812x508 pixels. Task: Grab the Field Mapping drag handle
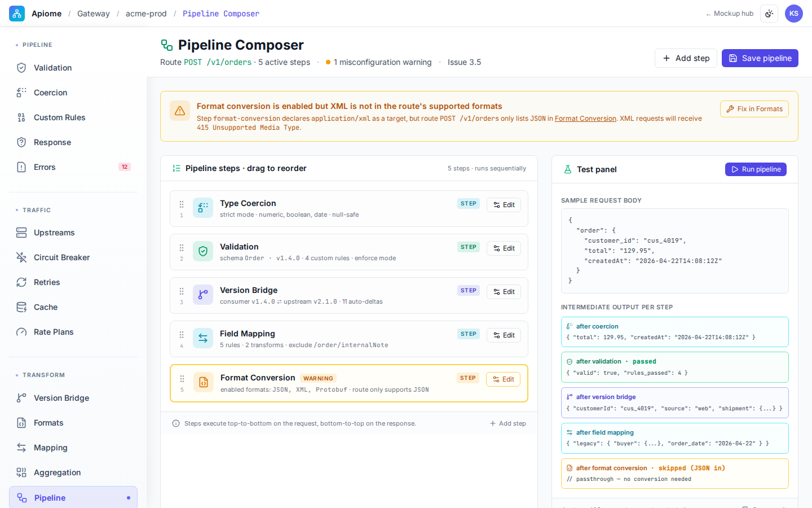(182, 335)
